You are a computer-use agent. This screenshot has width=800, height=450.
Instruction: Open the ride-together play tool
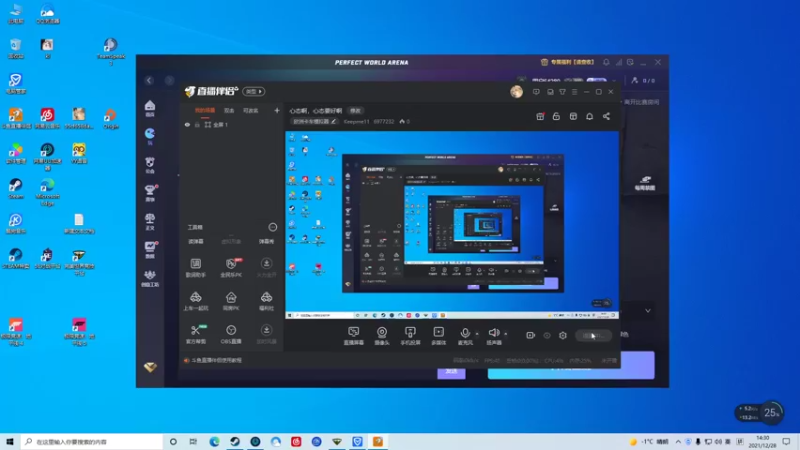point(196,301)
